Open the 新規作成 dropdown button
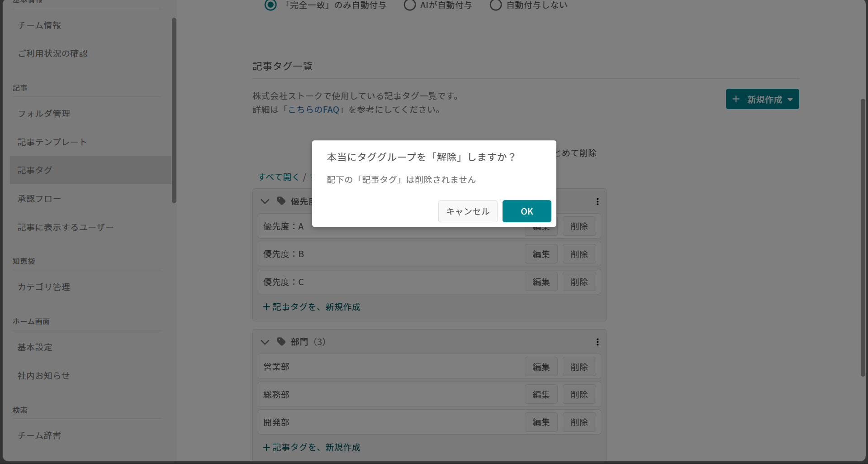The height and width of the screenshot is (464, 868). click(762, 99)
